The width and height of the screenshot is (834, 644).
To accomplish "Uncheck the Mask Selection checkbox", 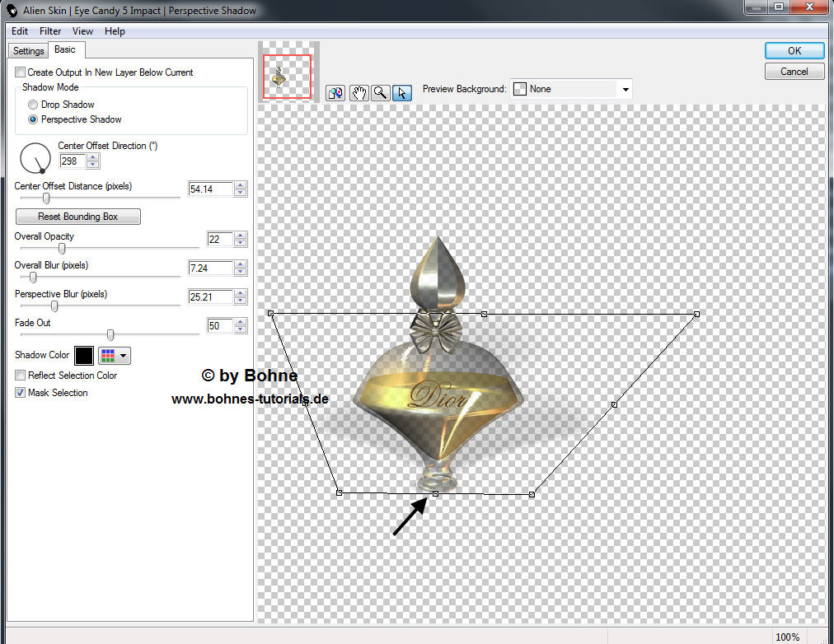I will pyautogui.click(x=21, y=393).
